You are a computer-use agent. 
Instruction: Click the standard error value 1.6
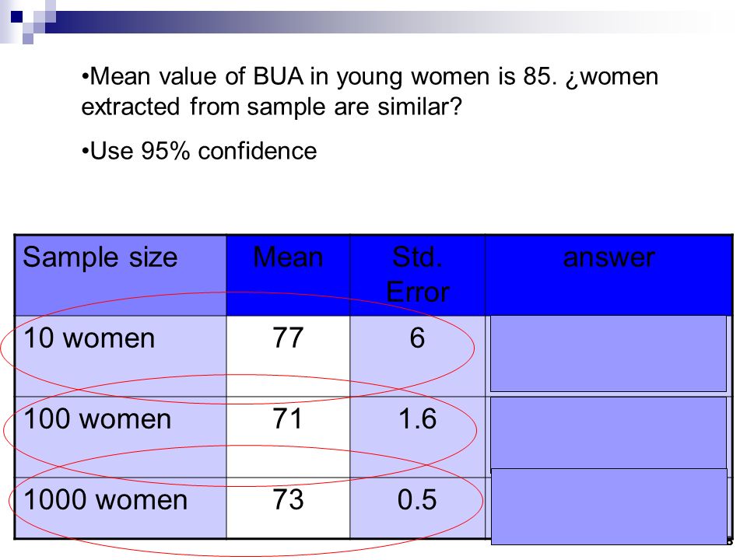click(417, 419)
